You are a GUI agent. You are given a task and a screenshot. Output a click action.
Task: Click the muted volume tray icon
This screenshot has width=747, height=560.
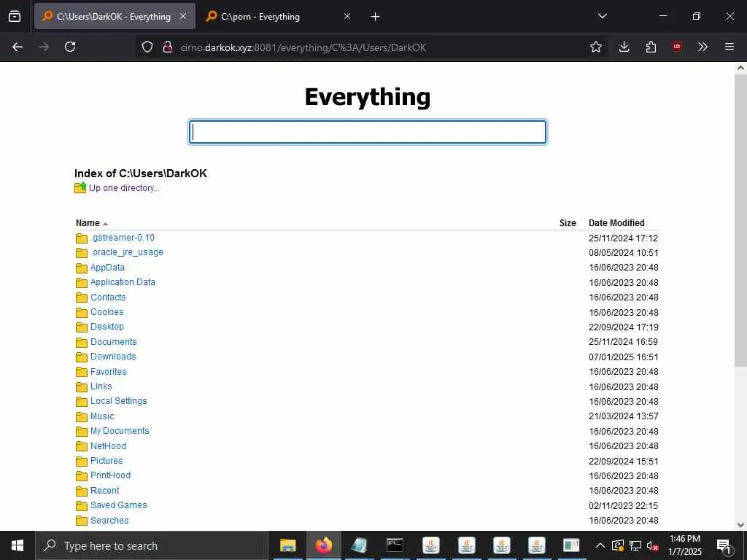(653, 546)
